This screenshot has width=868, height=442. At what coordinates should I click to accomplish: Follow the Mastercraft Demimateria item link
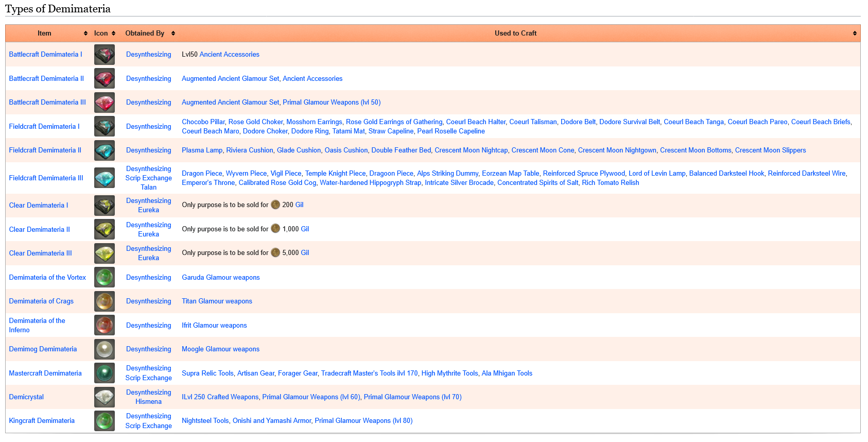[45, 373]
